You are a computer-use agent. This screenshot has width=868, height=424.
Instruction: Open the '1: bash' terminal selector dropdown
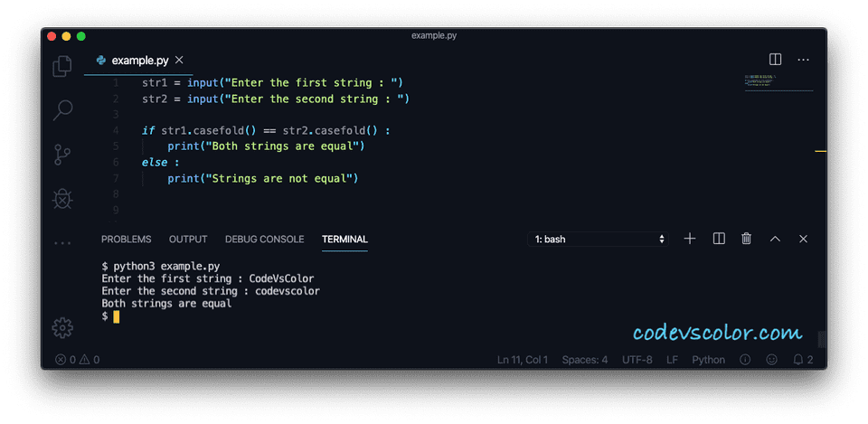click(599, 240)
